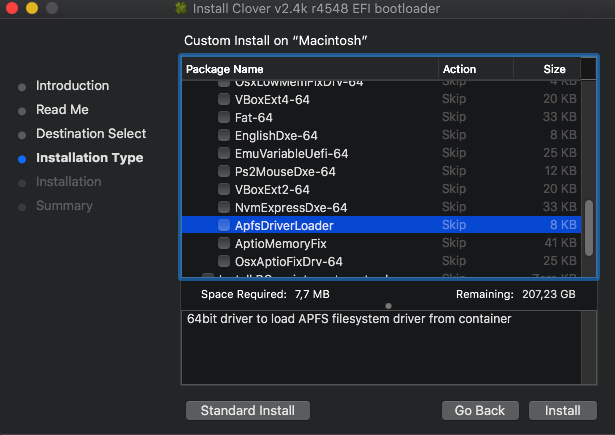Enable the ApfsDriverLoader checkbox
Screen dimensions: 615x435
pyautogui.click(x=224, y=225)
